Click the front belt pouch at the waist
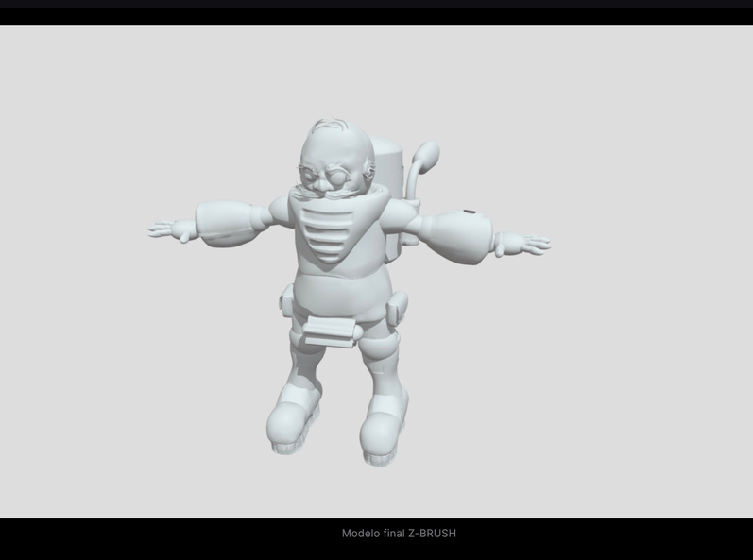The image size is (753, 560). (331, 331)
